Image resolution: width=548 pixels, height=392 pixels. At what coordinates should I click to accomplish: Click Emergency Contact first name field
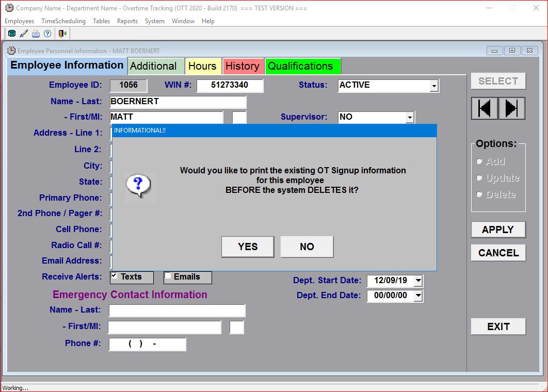pyautogui.click(x=165, y=328)
